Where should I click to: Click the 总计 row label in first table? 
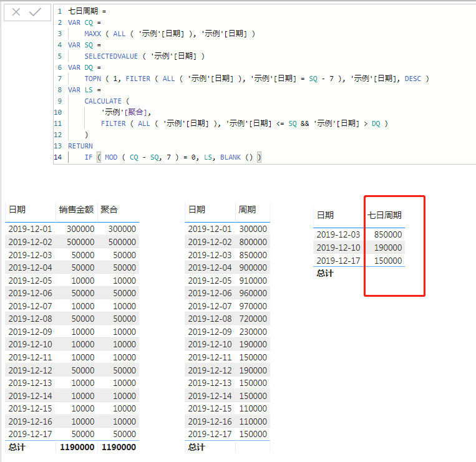click(17, 447)
